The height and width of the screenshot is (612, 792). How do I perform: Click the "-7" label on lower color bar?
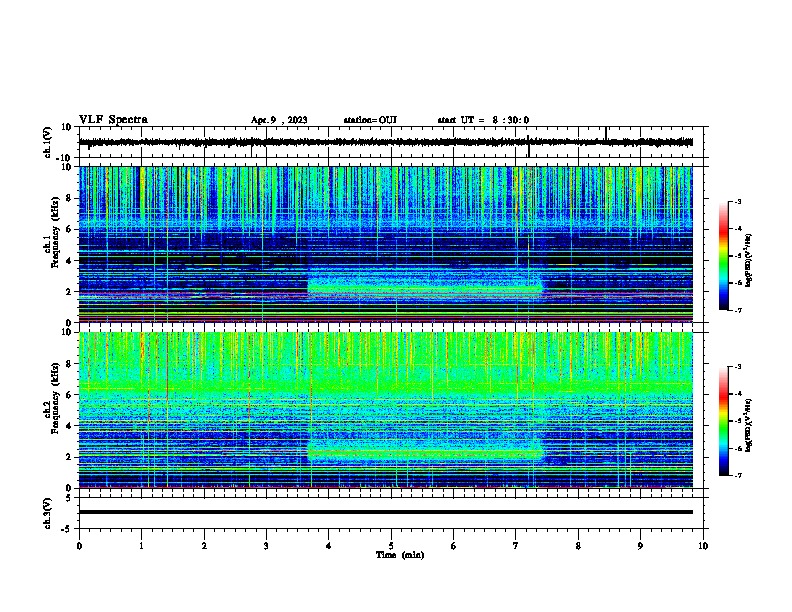[737, 475]
